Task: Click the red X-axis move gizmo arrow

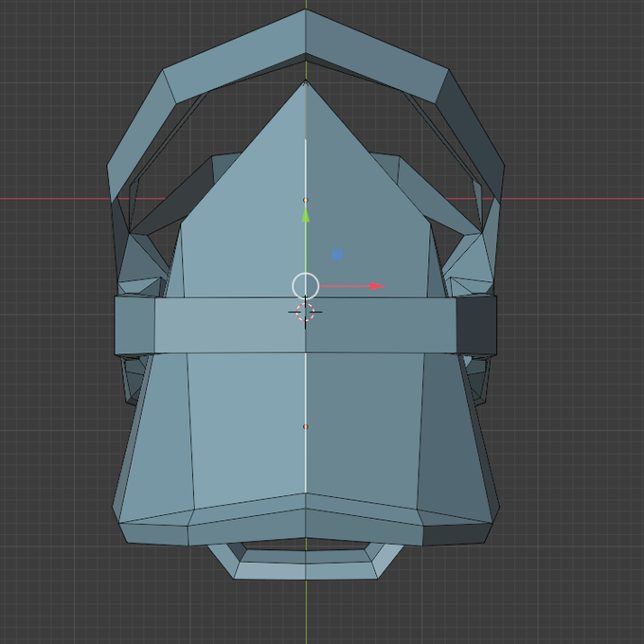Action: (378, 286)
